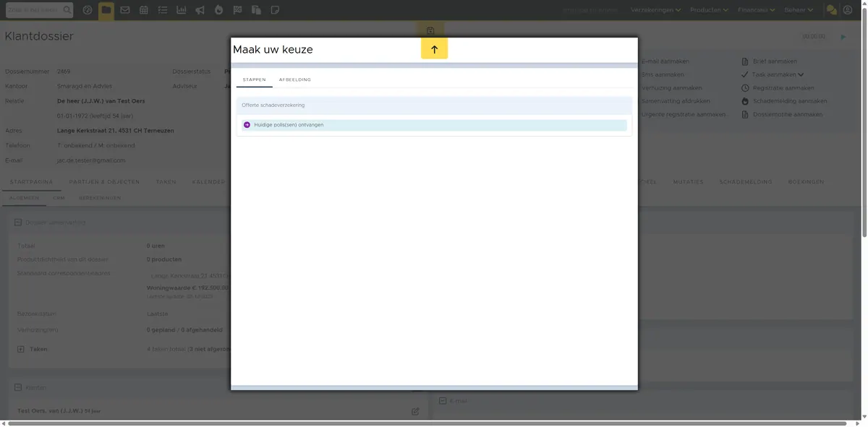The image size is (868, 427).
Task: Click the flame icon in top toolbar
Action: click(x=218, y=10)
